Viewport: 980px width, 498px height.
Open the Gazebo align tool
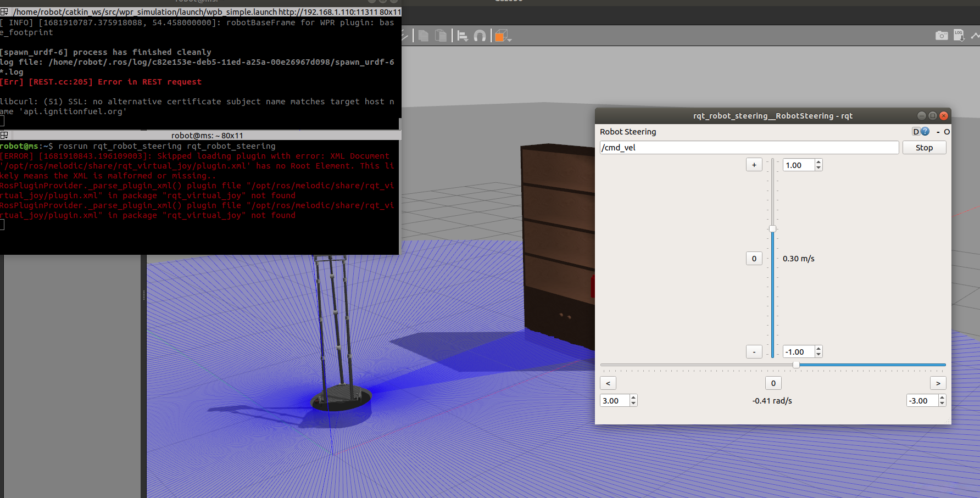[x=463, y=36]
